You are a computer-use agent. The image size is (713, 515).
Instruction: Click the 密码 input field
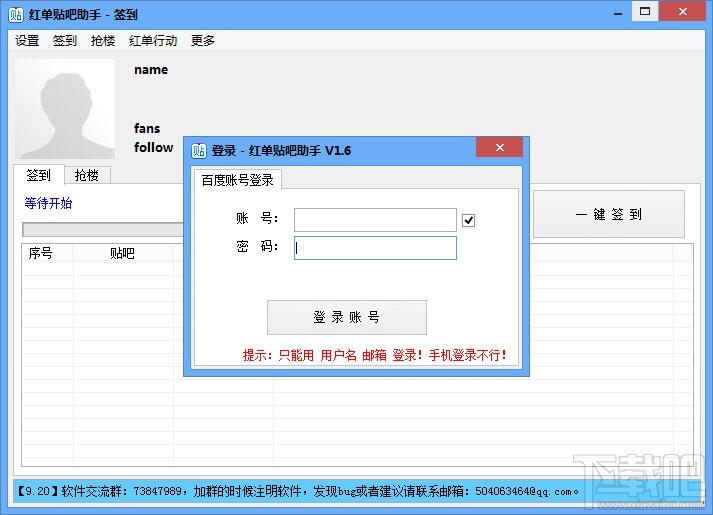375,248
